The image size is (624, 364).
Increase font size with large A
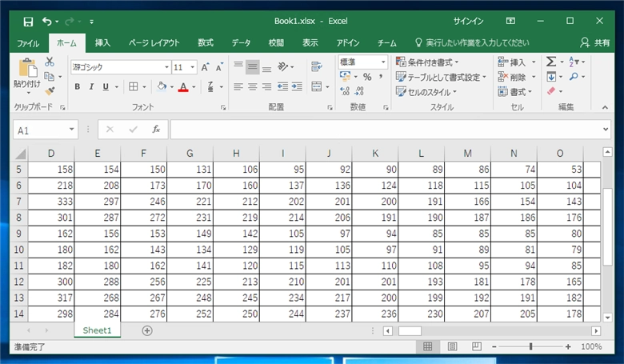(x=205, y=67)
